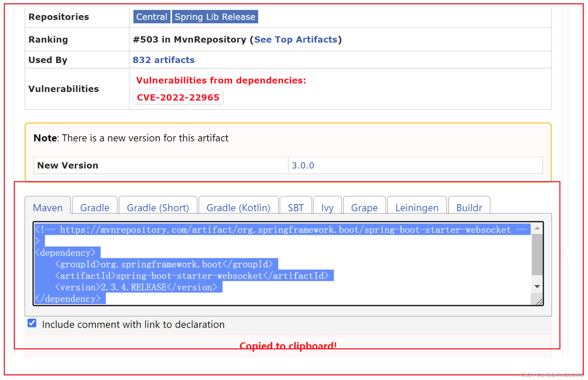Image resolution: width=588 pixels, height=380 pixels.
Task: Click the Central repository badge
Action: point(151,17)
